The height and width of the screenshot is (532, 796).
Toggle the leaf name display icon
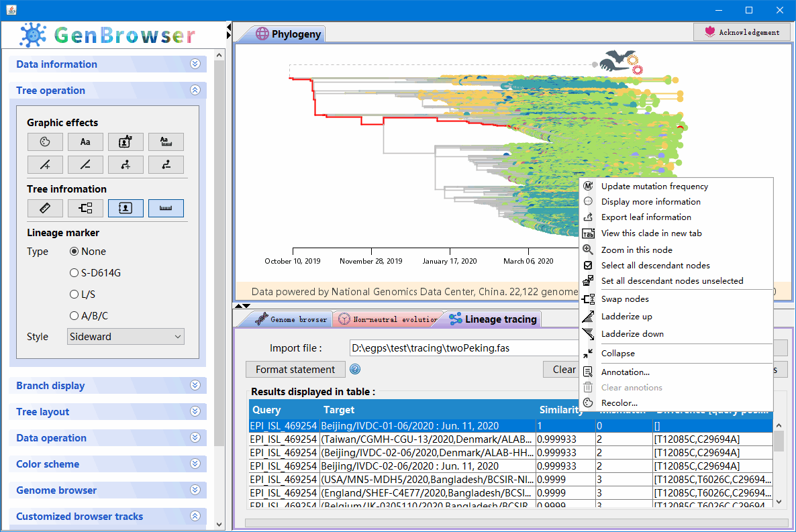pos(126,208)
